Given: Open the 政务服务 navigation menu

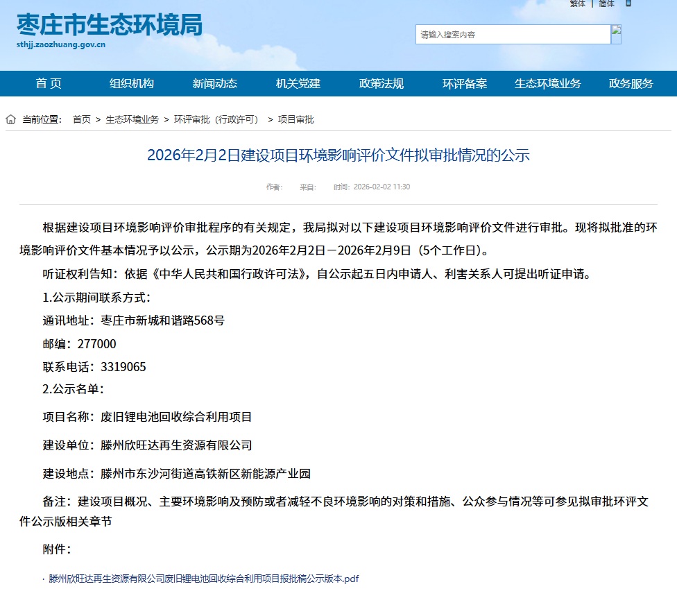Looking at the screenshot, I should coord(631,83).
